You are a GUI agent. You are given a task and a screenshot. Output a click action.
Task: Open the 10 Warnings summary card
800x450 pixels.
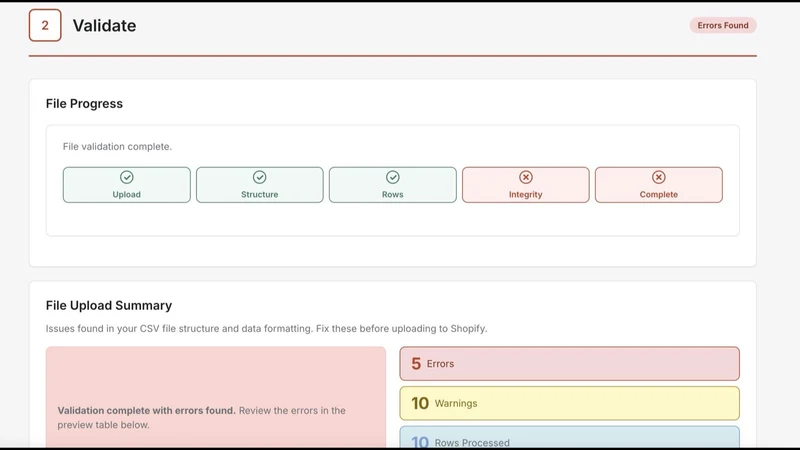tap(569, 403)
